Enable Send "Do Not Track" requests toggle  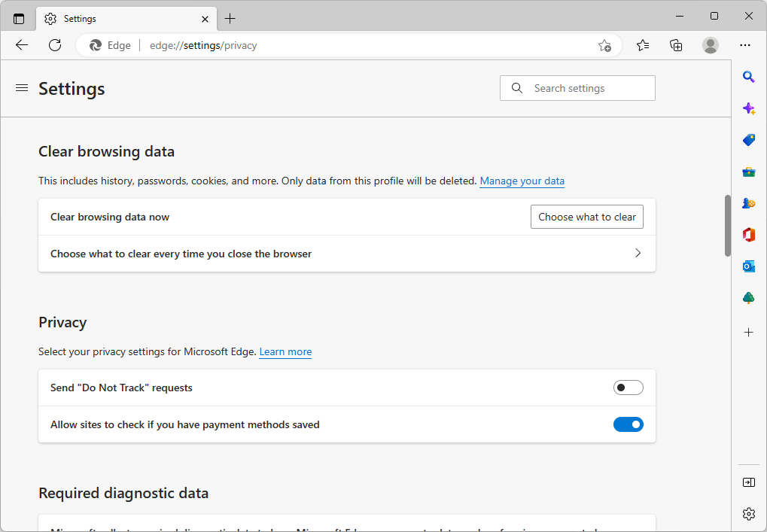(x=628, y=388)
